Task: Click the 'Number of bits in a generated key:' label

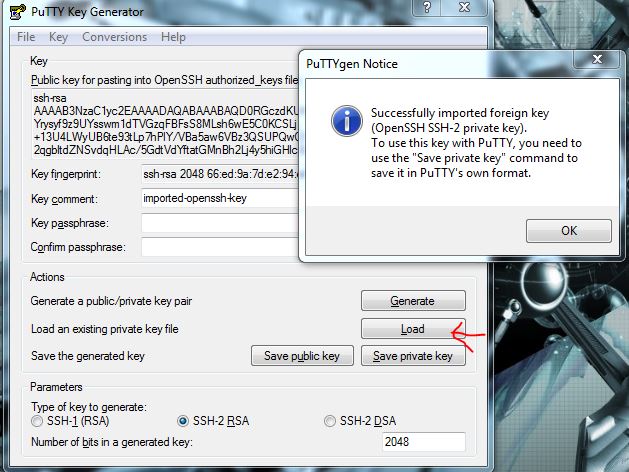Action: (112, 442)
